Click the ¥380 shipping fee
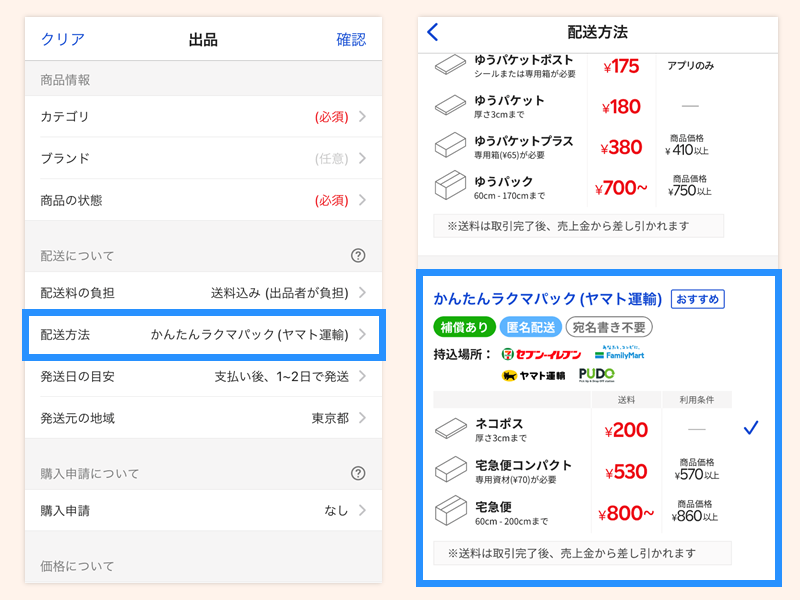This screenshot has width=800, height=600. pyautogui.click(x=621, y=147)
